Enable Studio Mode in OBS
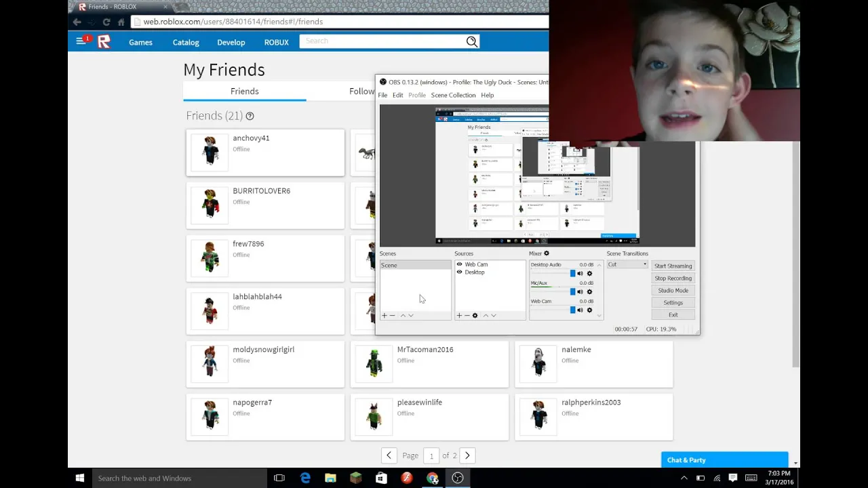The width and height of the screenshot is (868, 488). click(x=673, y=291)
